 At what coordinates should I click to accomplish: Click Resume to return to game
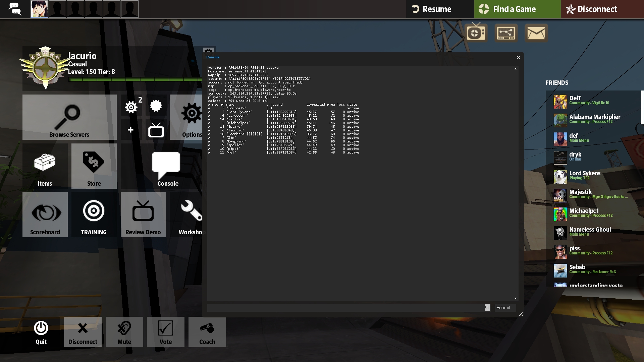440,9
